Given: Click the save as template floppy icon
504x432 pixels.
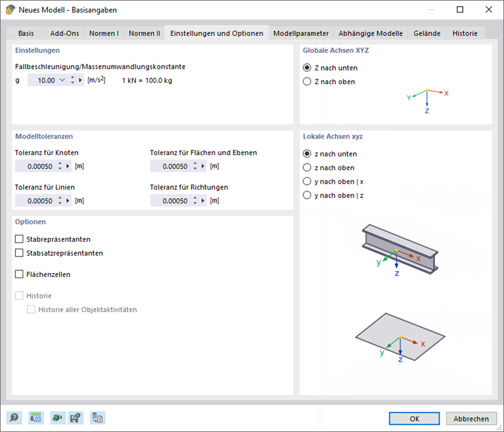Looking at the screenshot, I should point(76,418).
